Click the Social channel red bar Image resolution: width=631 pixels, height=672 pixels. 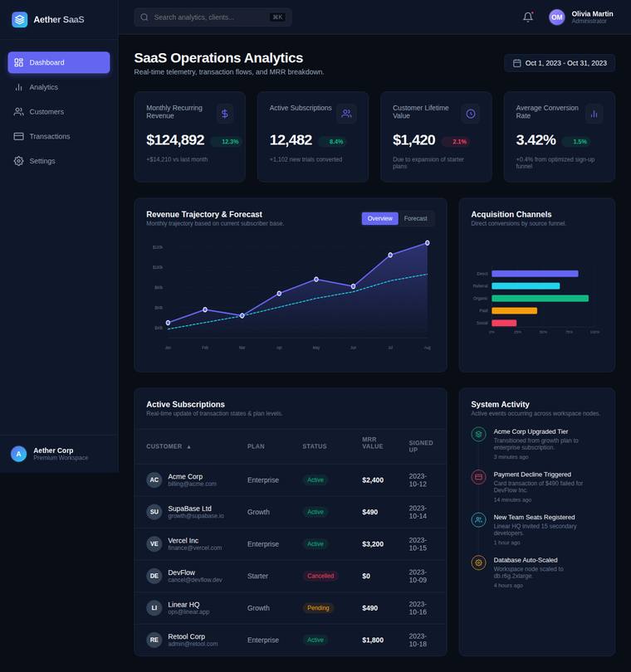[504, 324]
